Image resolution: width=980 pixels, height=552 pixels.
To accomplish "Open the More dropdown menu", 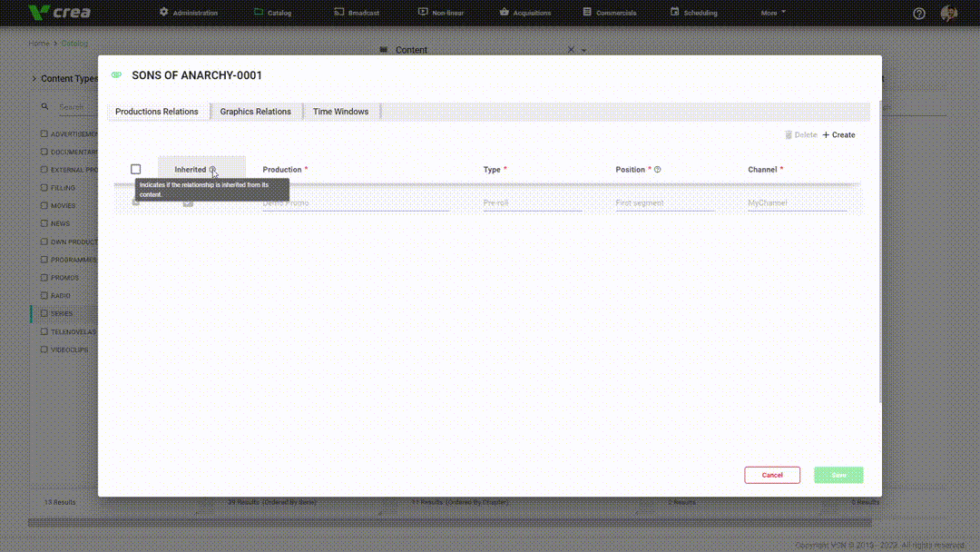I will (x=773, y=13).
